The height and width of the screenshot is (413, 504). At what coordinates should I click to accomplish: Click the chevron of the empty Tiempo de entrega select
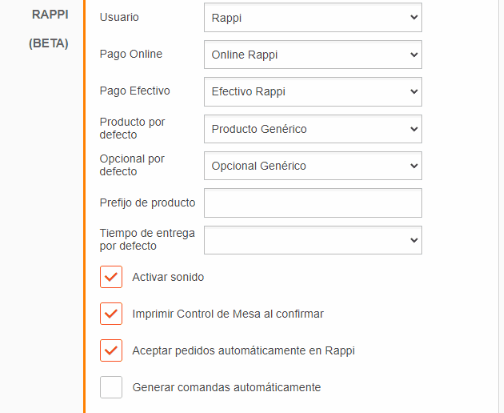414,240
